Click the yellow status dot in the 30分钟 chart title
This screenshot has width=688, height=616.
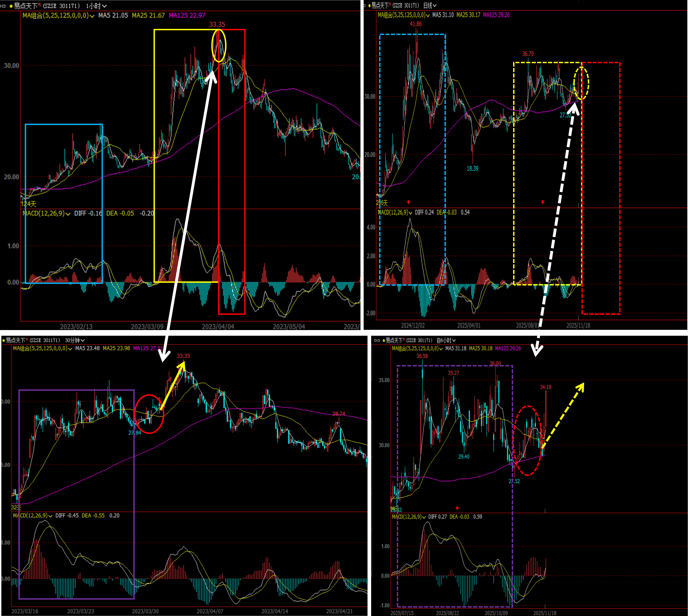pyautogui.click(x=3, y=341)
